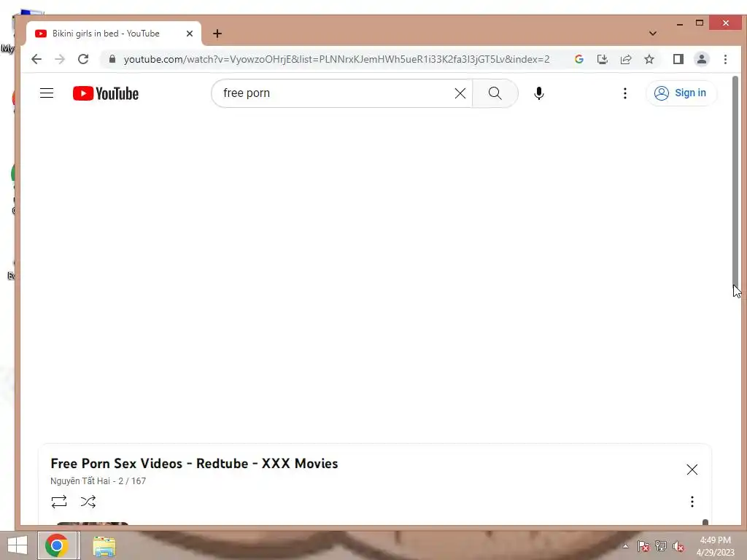
Task: Toggle loop playlist
Action: (59, 502)
